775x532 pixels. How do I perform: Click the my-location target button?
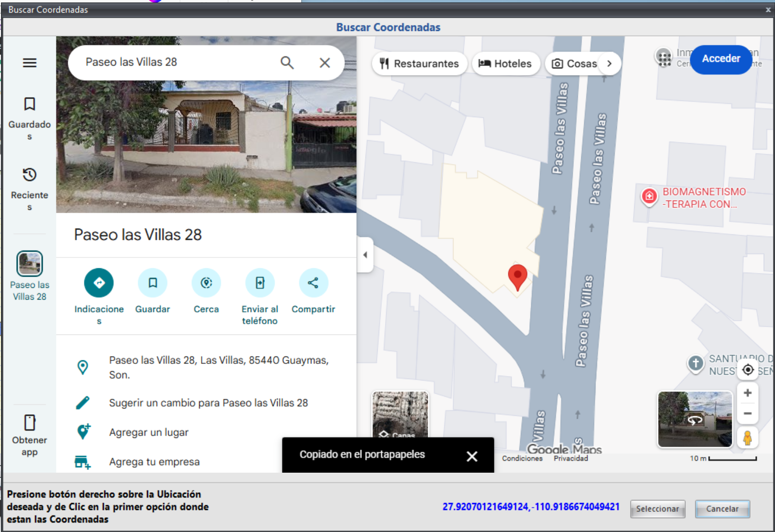(748, 370)
